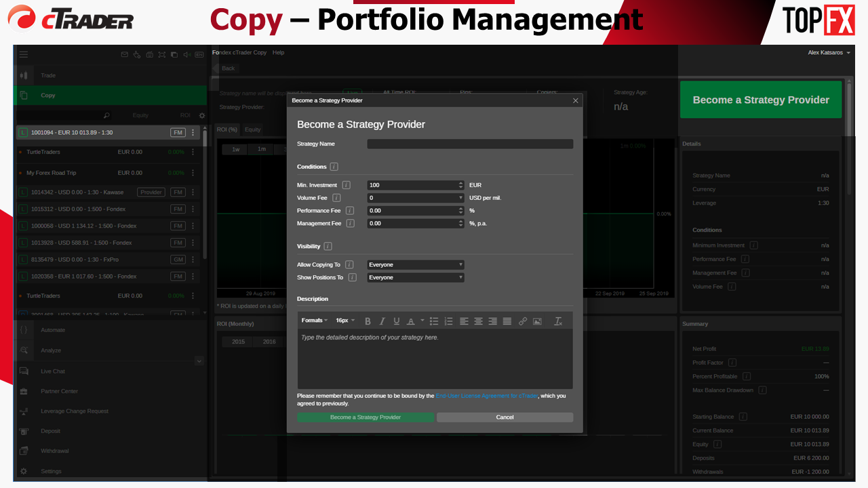Cancel the strategy provider dialog
Viewport: 868px width, 488px height.
[505, 418]
